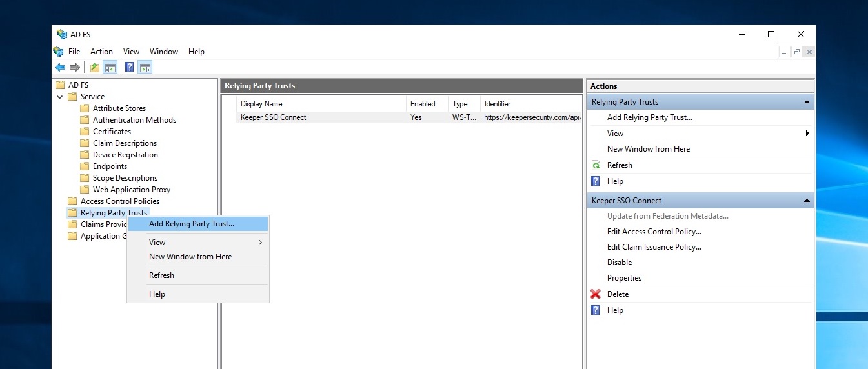The image size is (868, 369).
Task: Click the Up One Level folder icon
Action: (x=95, y=67)
